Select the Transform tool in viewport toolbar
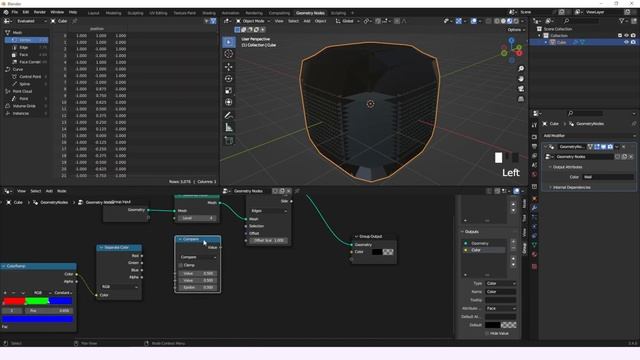 tap(229, 102)
